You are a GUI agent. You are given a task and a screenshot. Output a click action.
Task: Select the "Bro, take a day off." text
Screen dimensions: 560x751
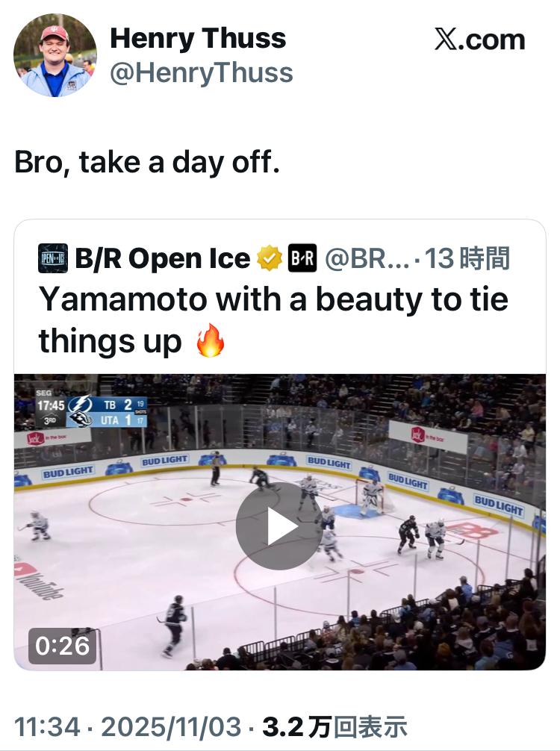tap(147, 162)
